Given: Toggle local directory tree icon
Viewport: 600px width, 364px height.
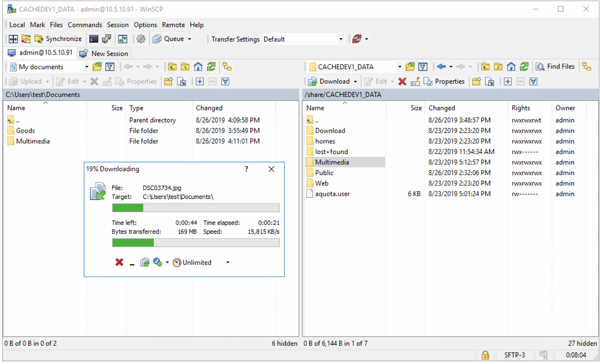Looking at the screenshot, I should point(227,67).
